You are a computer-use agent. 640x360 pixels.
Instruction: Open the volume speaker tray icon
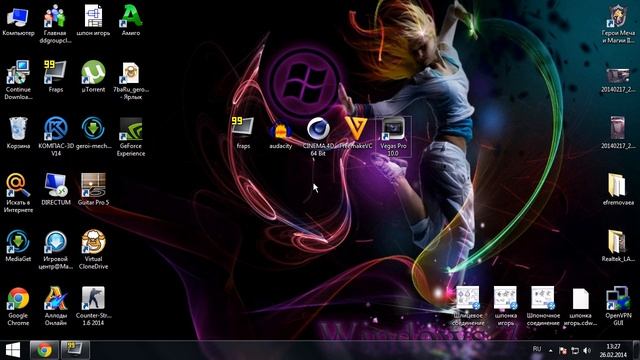tap(587, 350)
